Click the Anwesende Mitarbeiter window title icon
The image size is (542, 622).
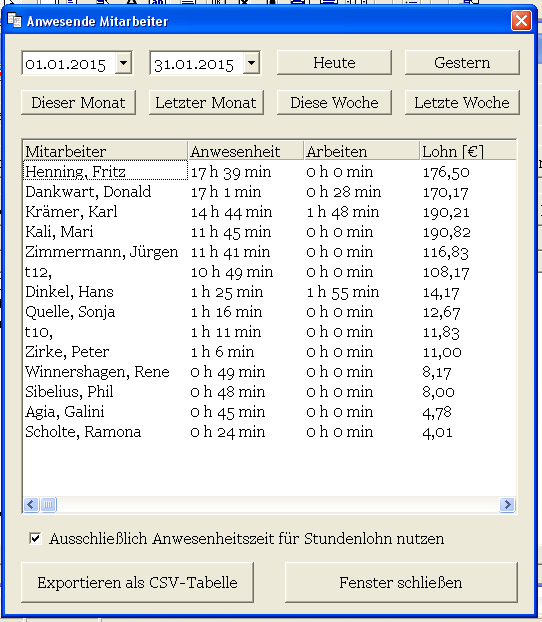point(15,20)
